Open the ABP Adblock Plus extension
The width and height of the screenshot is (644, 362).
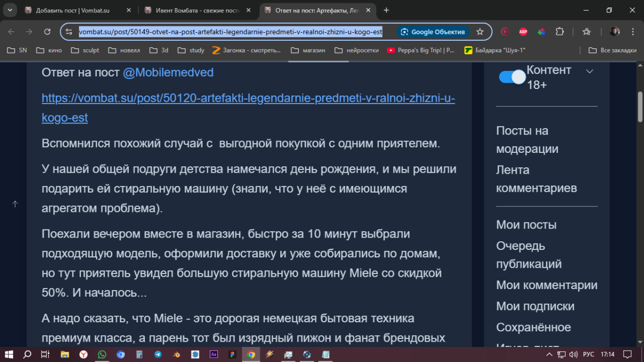point(523,32)
